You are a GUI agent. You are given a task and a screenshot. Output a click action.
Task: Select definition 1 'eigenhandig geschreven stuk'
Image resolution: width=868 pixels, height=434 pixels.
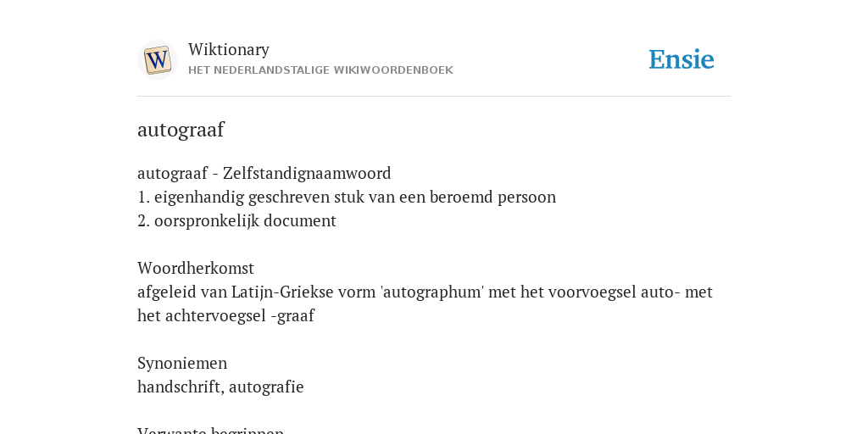point(347,197)
